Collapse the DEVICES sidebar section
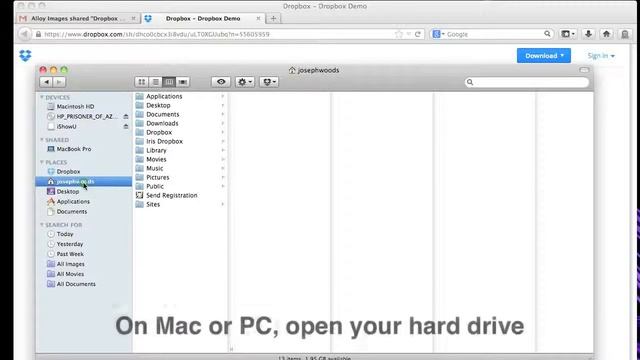Viewport: 640px width, 360px height. [x=42, y=97]
